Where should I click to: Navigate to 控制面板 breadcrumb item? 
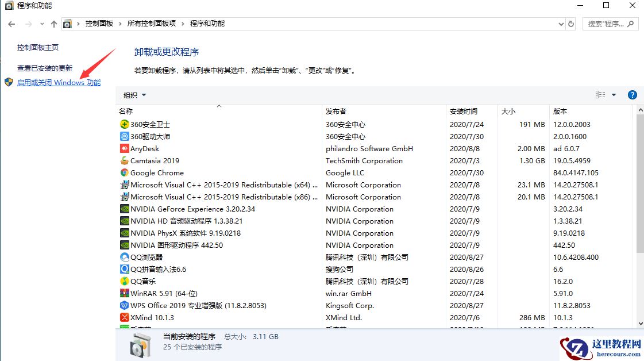(98, 24)
